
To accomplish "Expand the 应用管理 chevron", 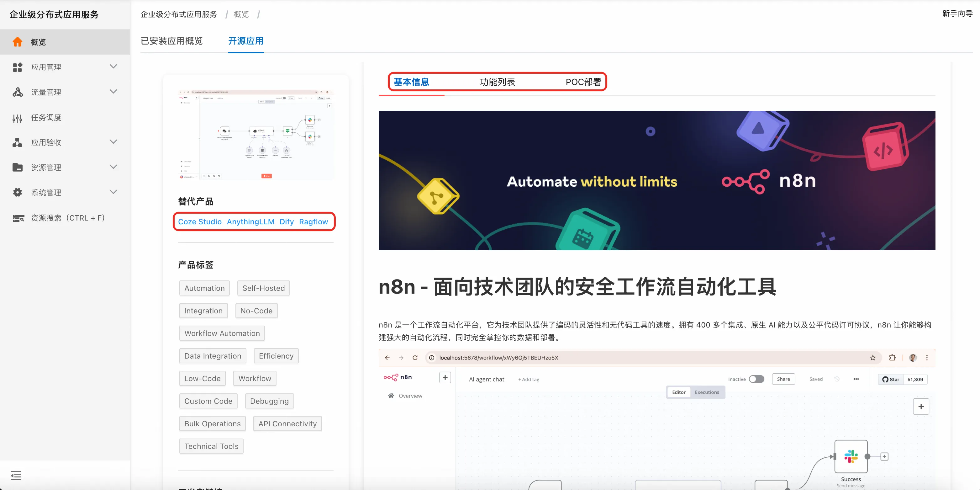I will point(113,67).
